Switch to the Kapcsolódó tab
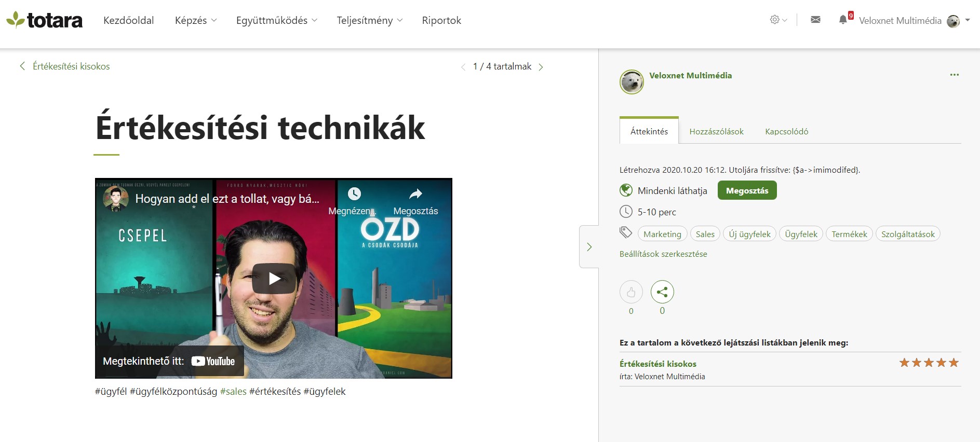Screen dimensions: 980x442 pos(787,131)
